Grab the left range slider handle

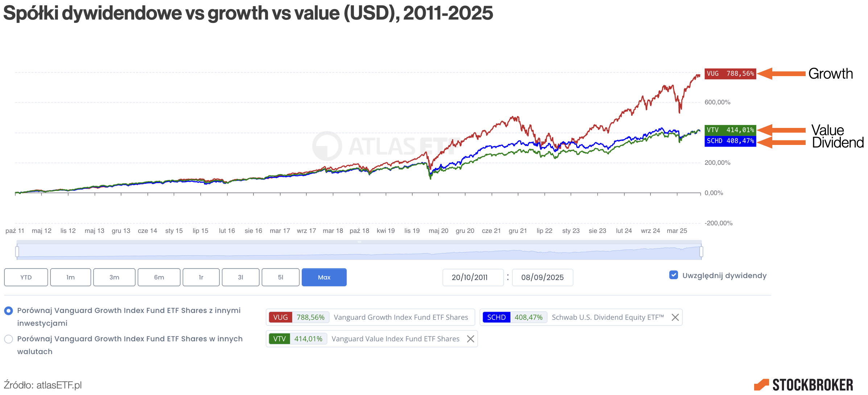(x=17, y=251)
